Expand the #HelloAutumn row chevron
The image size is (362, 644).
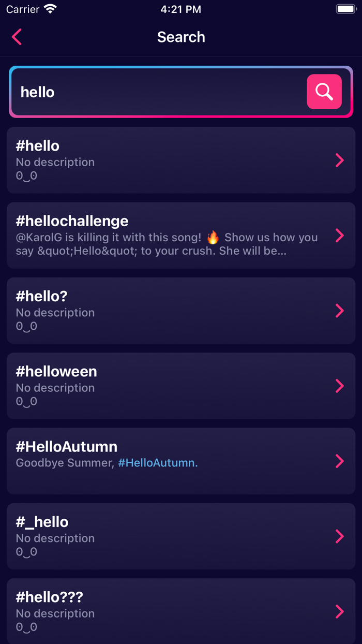coord(340,461)
